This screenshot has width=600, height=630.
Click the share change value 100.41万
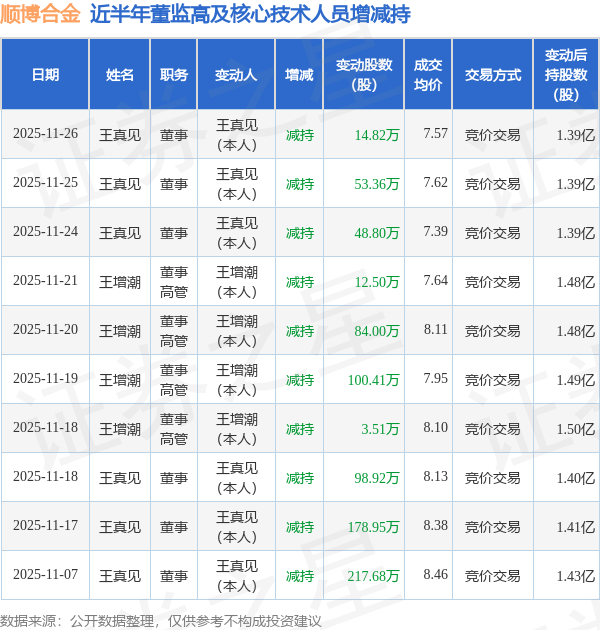click(374, 380)
